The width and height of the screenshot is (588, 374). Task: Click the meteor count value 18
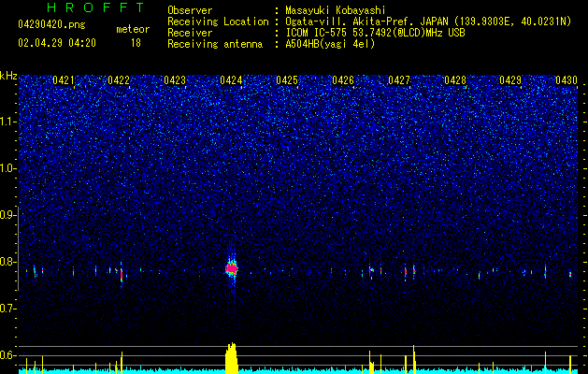[x=136, y=43]
